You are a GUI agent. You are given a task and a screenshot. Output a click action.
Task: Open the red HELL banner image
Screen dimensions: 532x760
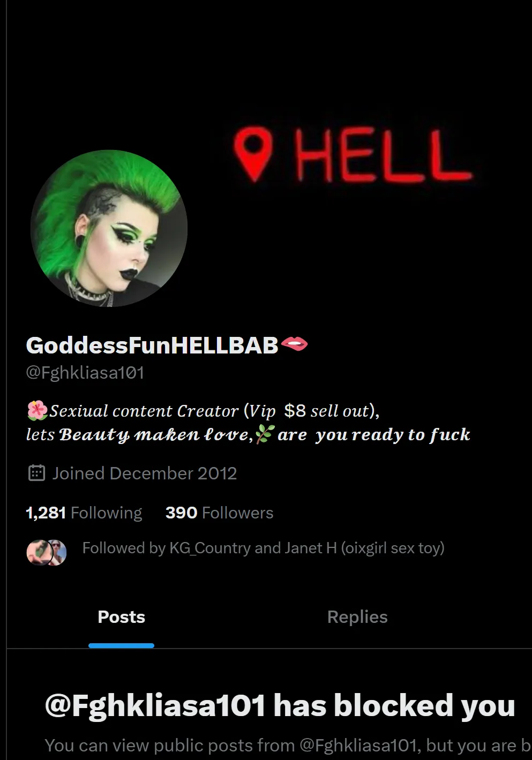tap(354, 155)
